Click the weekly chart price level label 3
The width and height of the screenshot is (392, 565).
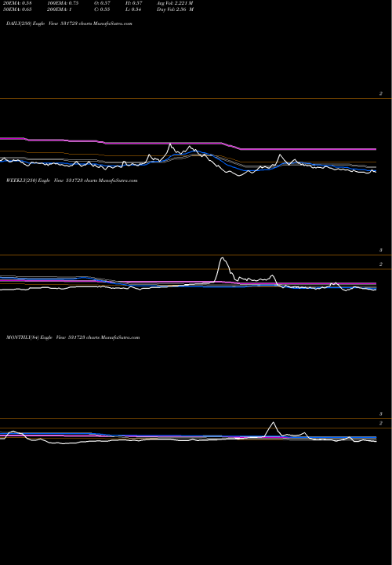(381, 250)
